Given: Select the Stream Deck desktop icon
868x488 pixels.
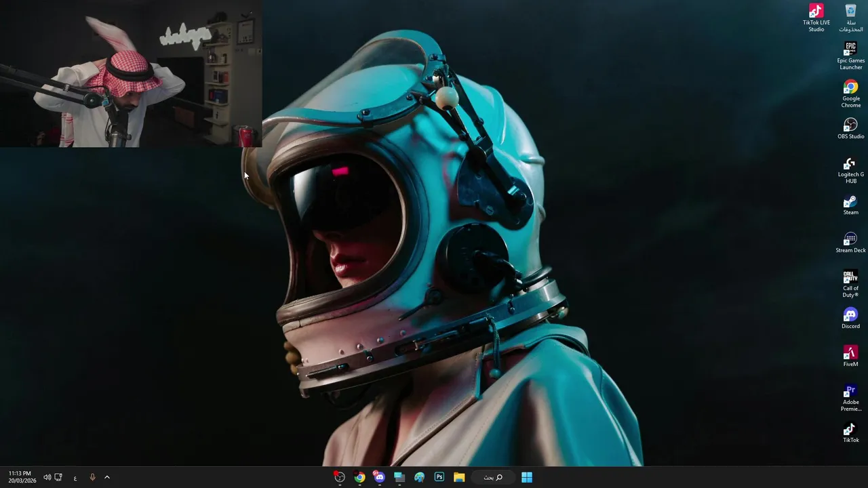Looking at the screenshot, I should point(850,243).
